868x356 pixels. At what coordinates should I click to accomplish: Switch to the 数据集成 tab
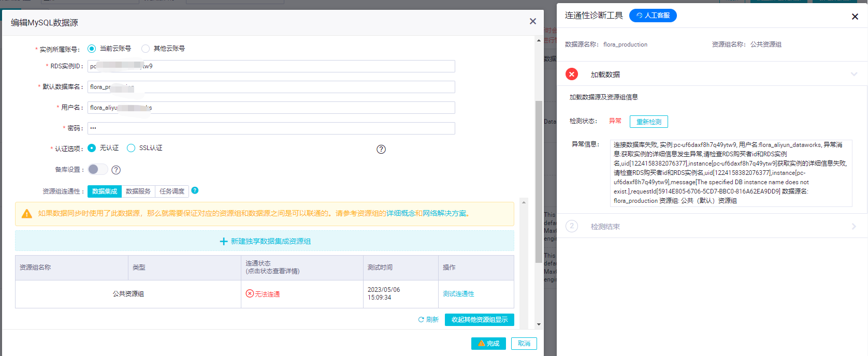(105, 191)
